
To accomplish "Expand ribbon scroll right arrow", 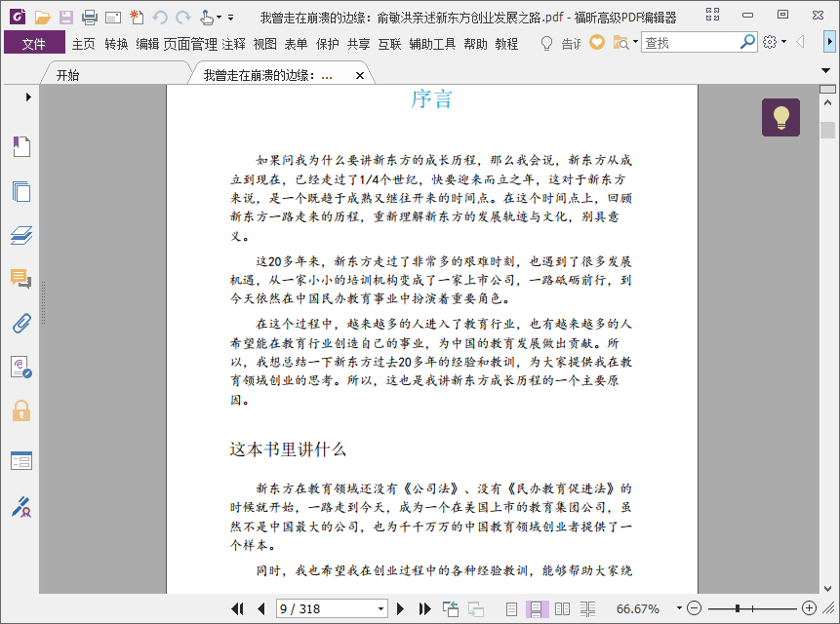I will pos(829,42).
